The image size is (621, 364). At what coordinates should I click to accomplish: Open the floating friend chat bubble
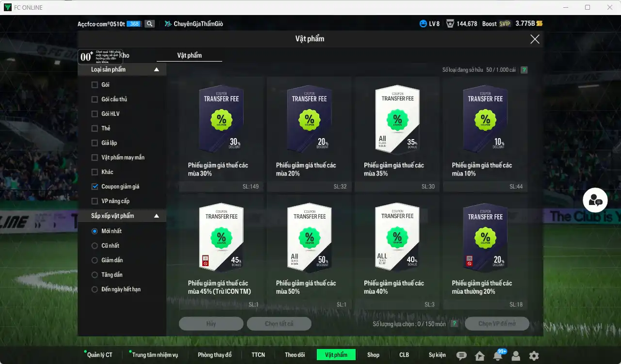595,200
